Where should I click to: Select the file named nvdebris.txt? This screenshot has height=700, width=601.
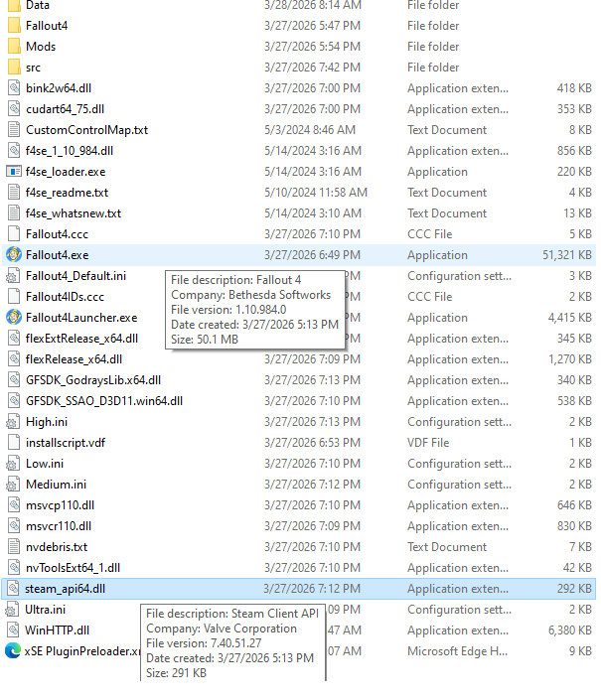coord(57,547)
